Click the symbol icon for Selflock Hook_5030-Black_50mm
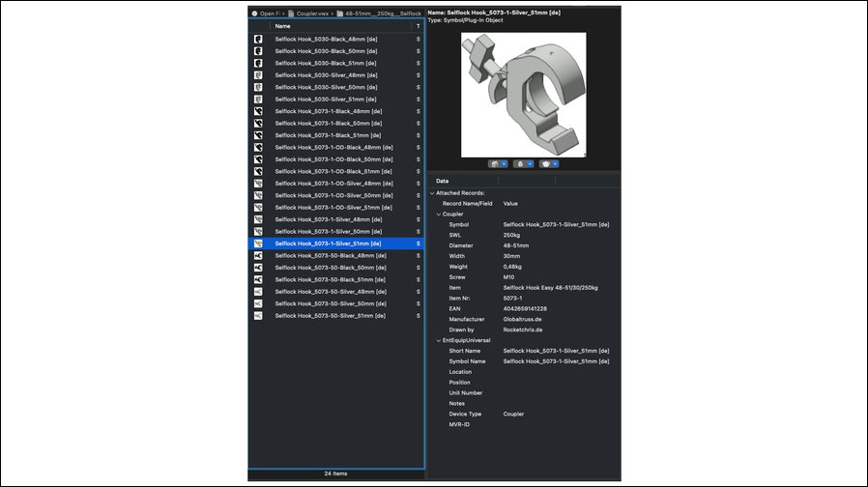 (258, 51)
